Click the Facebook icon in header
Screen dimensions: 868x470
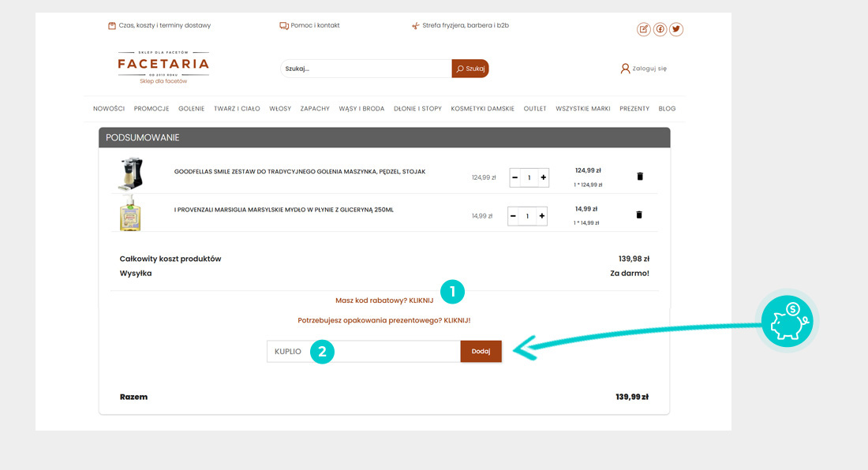pyautogui.click(x=660, y=29)
